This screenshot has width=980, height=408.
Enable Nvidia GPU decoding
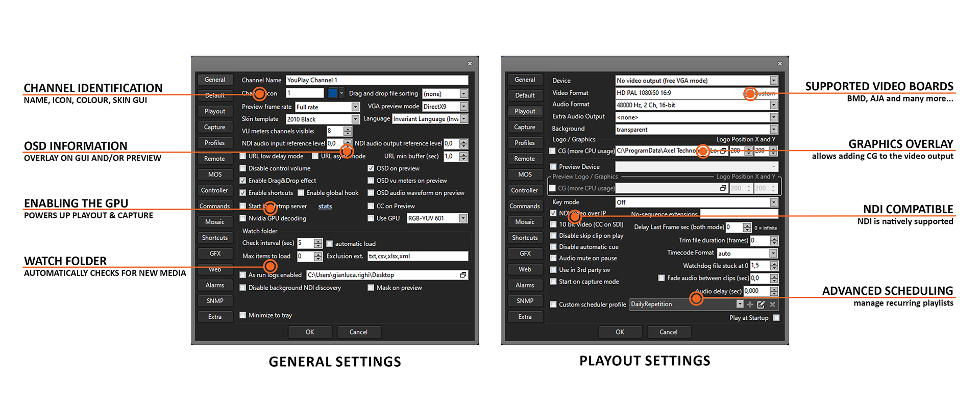(x=243, y=218)
